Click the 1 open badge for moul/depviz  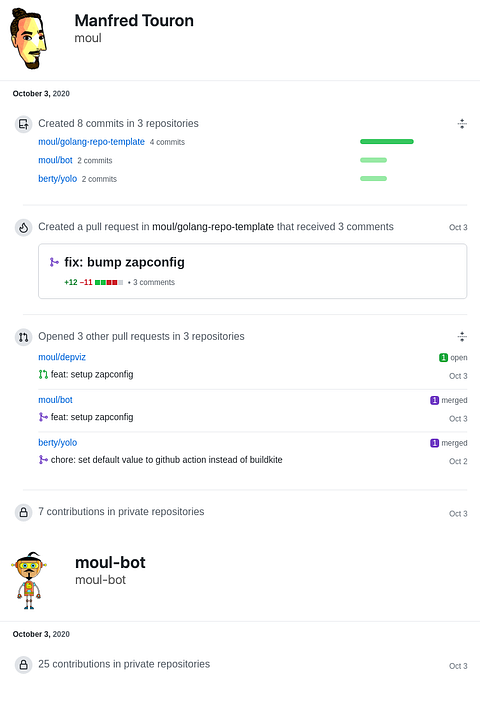pyautogui.click(x=453, y=358)
